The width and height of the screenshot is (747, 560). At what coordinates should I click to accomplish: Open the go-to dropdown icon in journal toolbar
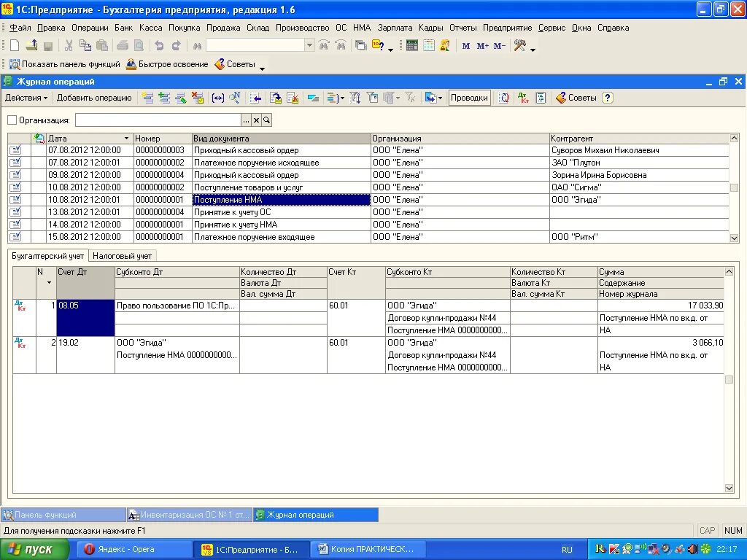tap(433, 98)
